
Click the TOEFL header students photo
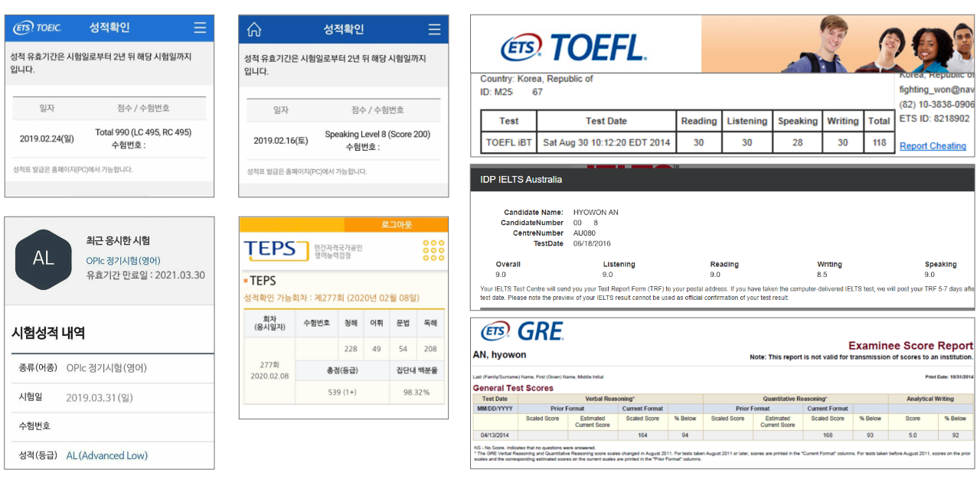coord(838,44)
